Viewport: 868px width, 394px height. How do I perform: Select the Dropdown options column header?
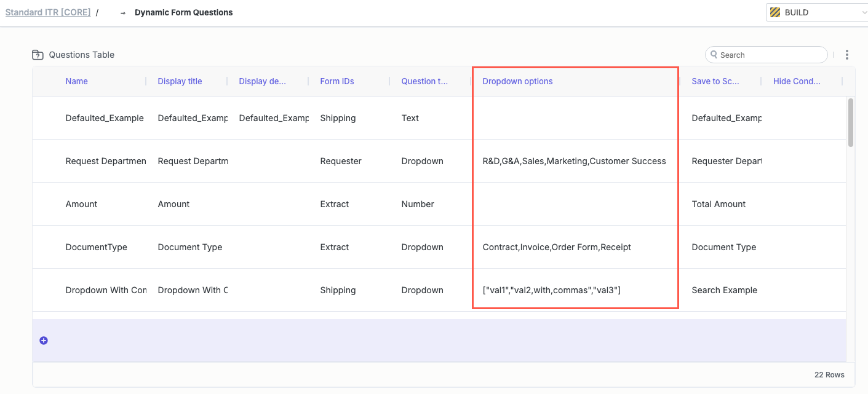click(x=517, y=81)
